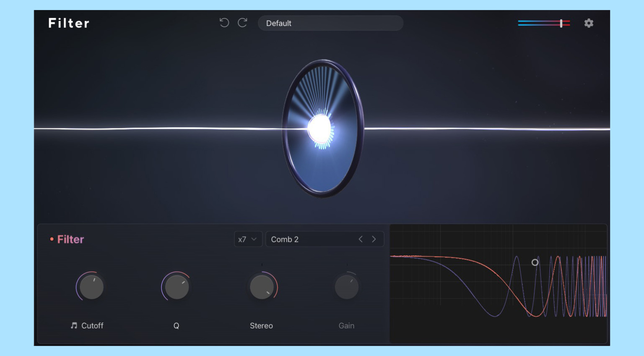Open the x7 oversampling dropdown
Image resolution: width=644 pixels, height=356 pixels.
[248, 239]
